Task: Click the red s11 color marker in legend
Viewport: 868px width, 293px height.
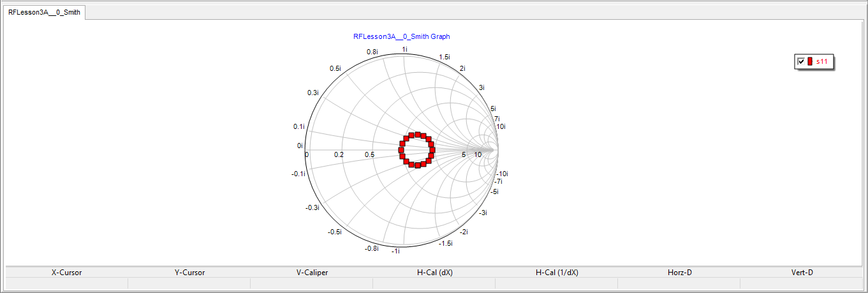Action: point(810,62)
